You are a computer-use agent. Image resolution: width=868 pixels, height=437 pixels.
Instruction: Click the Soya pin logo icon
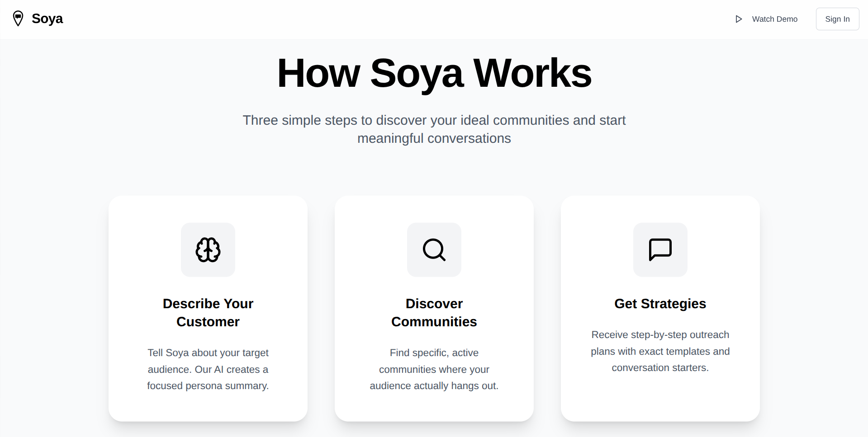tap(18, 19)
